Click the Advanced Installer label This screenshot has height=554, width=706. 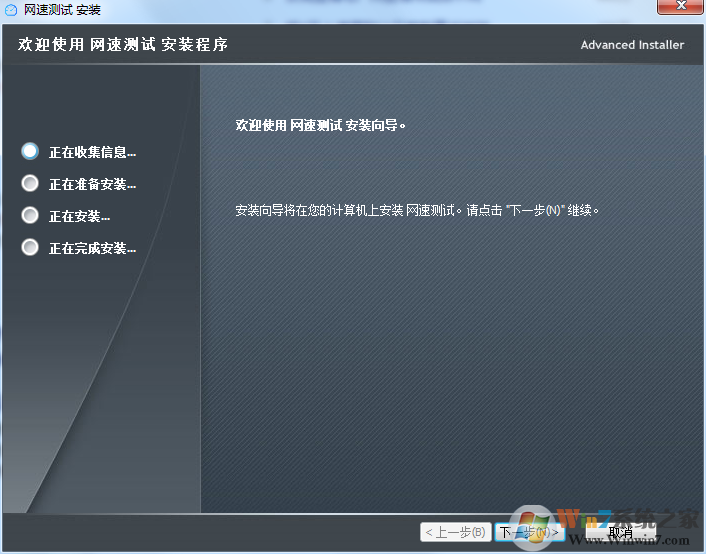pos(632,45)
